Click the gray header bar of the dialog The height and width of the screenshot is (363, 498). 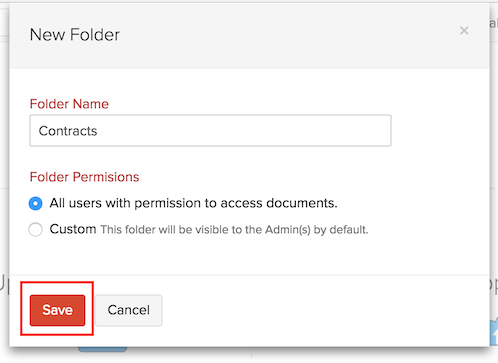(x=249, y=36)
